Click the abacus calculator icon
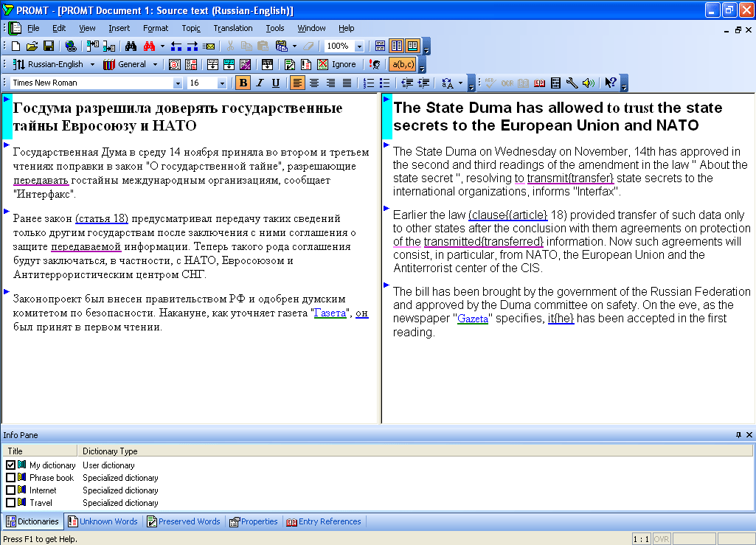This screenshot has height=545, width=756. 555,83
